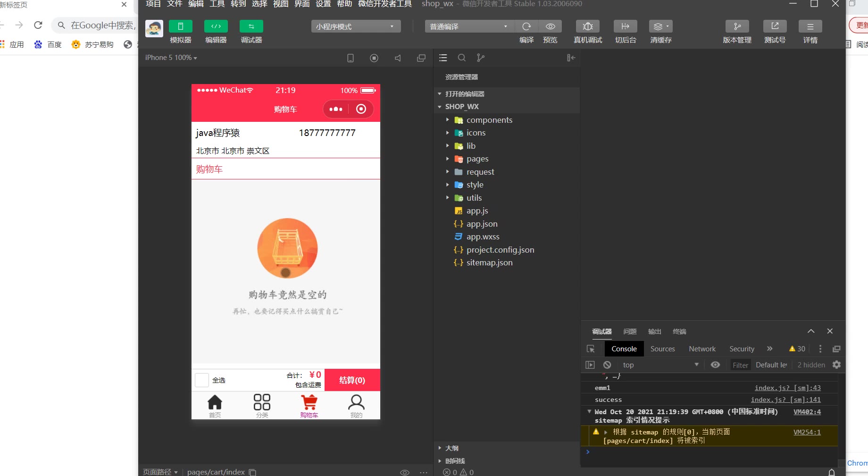The image size is (868, 476).
Task: Click the console Filter input field
Action: click(740, 365)
